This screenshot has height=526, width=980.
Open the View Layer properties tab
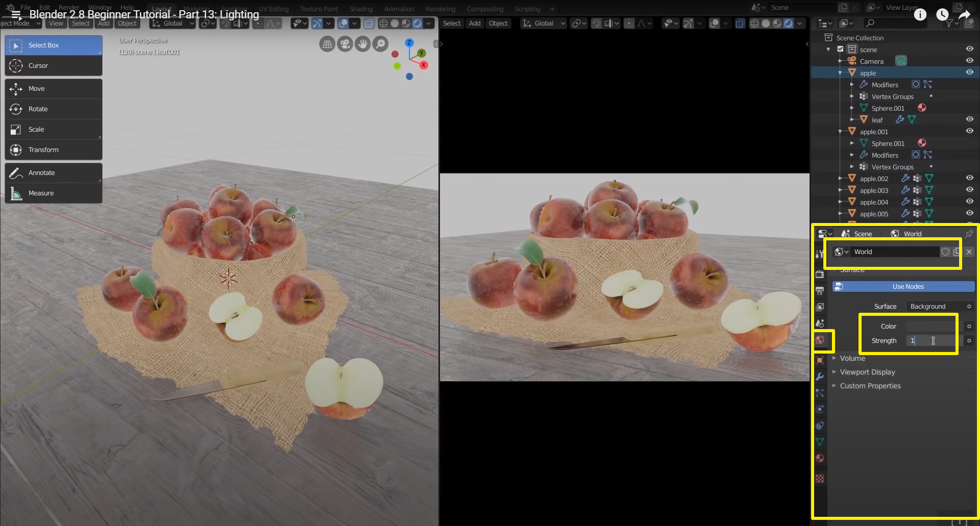click(x=820, y=307)
